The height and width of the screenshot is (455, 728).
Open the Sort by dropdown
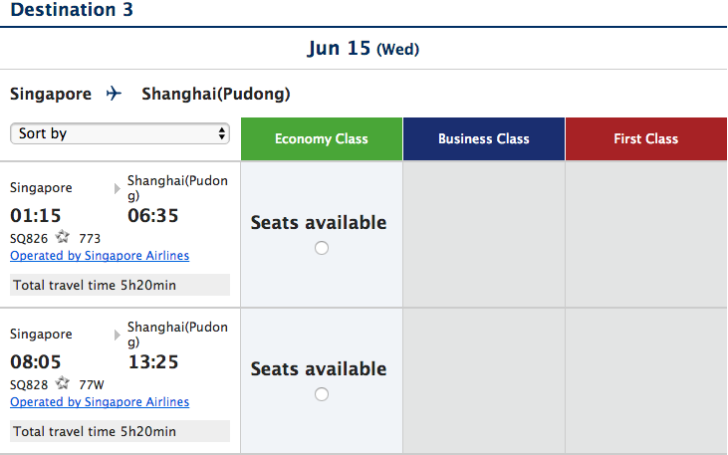click(120, 134)
